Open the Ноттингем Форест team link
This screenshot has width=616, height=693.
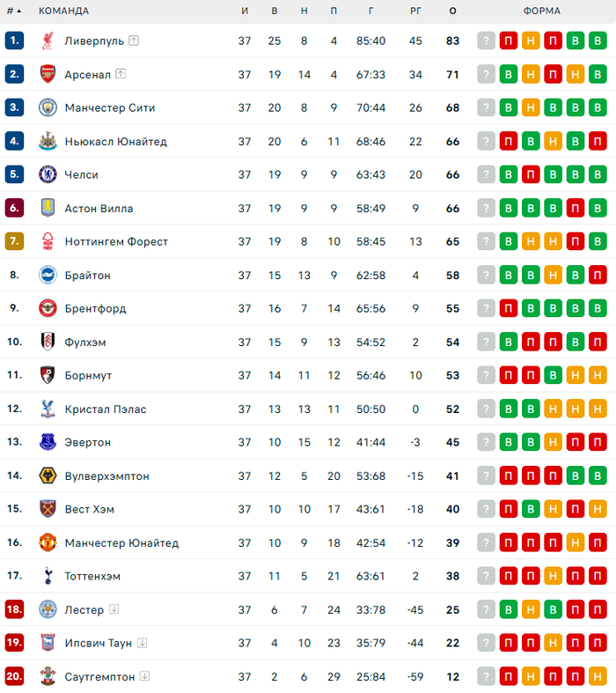[116, 241]
